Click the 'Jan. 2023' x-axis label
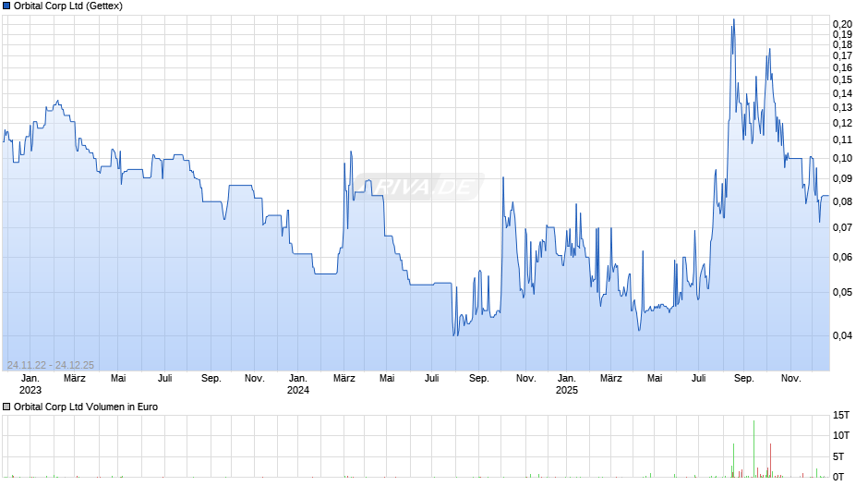 [x=30, y=384]
